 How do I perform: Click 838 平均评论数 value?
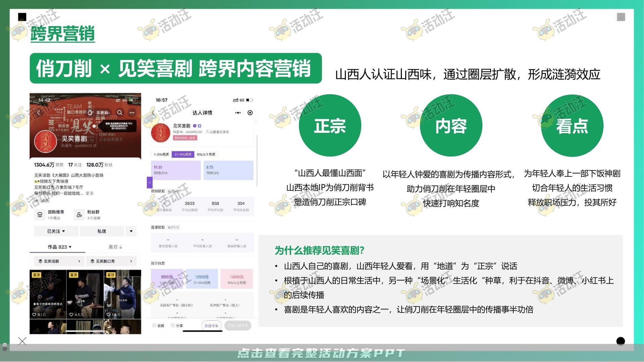pyautogui.click(x=215, y=203)
